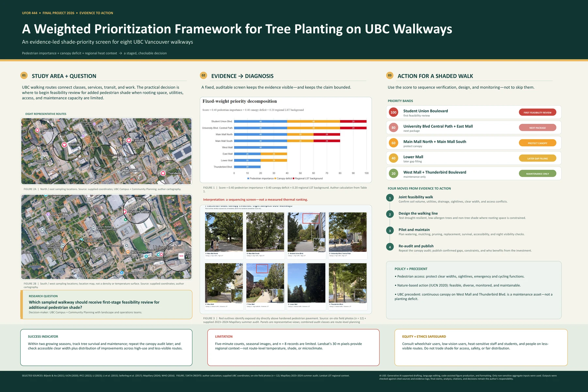The height and width of the screenshot is (392, 588).
Task: Click the 'FOUR MOVES FROM EVIDENCE TO ACTION' heading
Action: click(419, 188)
